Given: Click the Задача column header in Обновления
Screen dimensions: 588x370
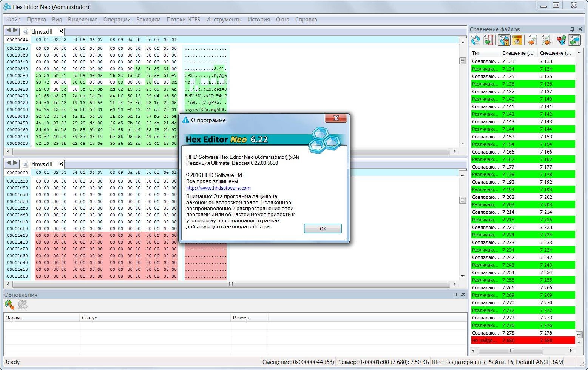Looking at the screenshot, I should point(42,318).
